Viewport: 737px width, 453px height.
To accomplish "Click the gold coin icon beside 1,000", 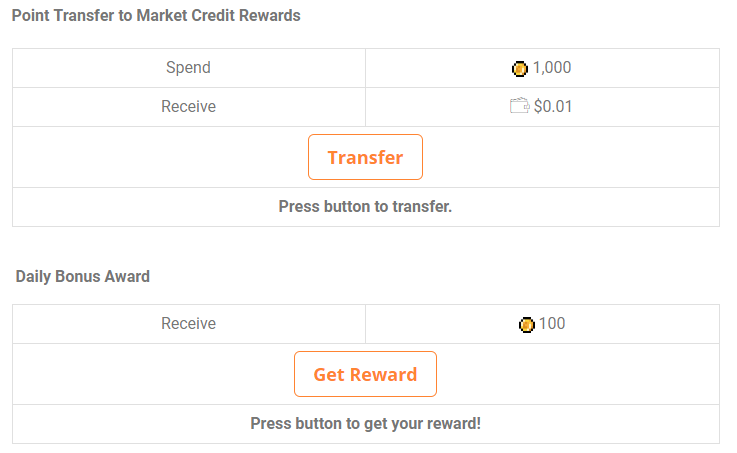I will 519,68.
